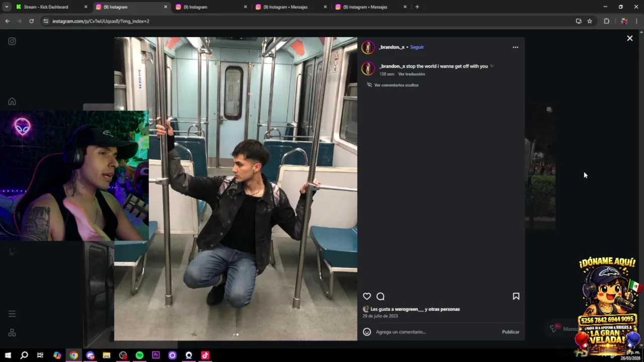Open the three-dots post options menu
The height and width of the screenshot is (362, 644).
click(515, 47)
